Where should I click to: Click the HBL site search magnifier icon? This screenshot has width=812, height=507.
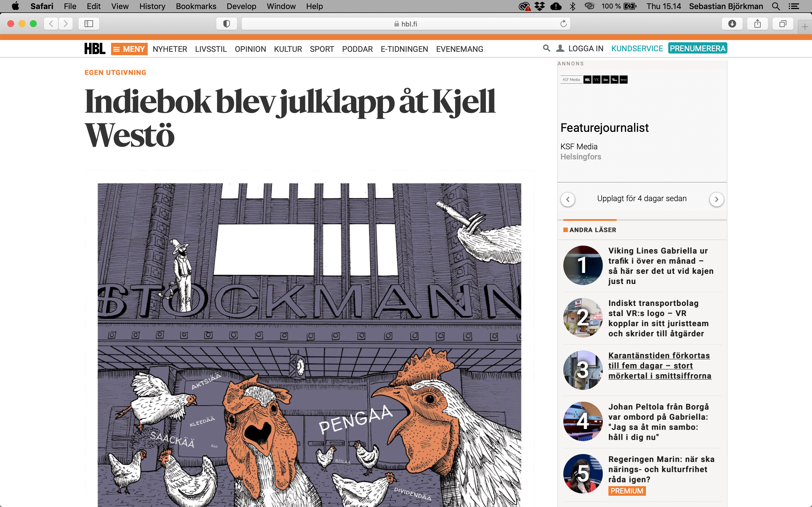[x=546, y=49]
